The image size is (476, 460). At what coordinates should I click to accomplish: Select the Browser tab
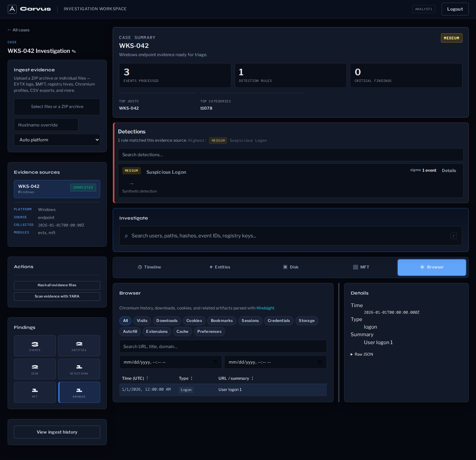point(432,267)
